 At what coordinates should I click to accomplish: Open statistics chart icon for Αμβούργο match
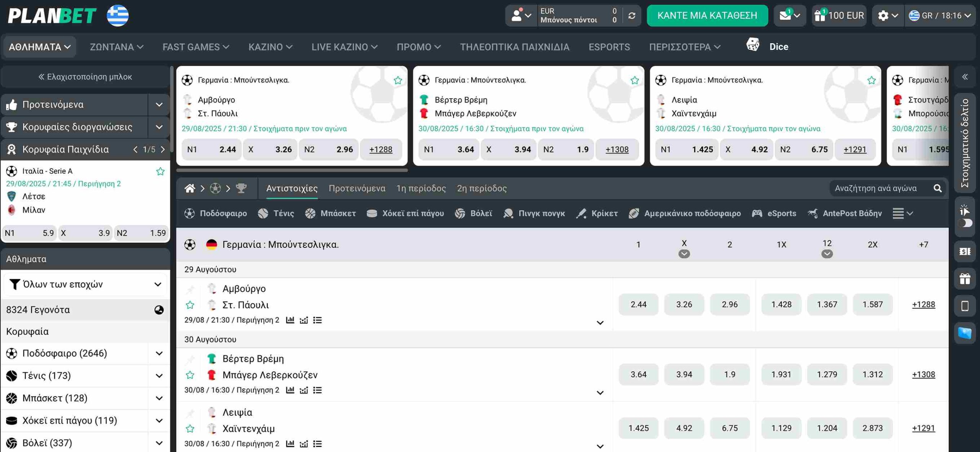coord(290,320)
